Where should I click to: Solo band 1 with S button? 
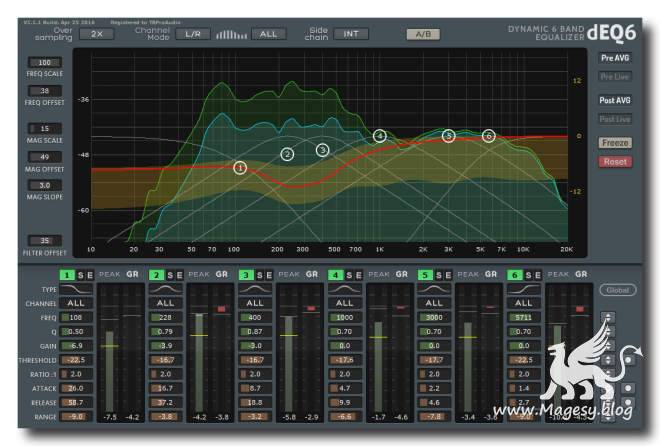[x=80, y=275]
